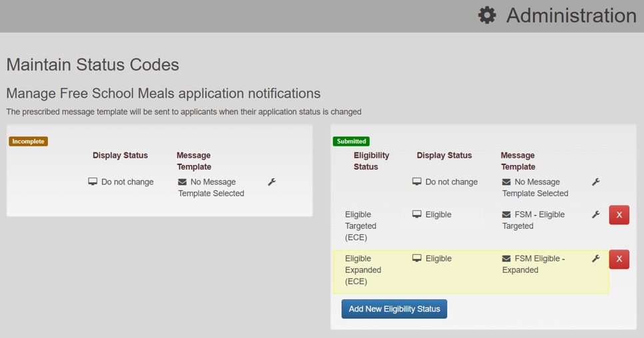Delete the Eligible Expanded (ECE) status
Screen dimensions: 644x338
(619, 259)
